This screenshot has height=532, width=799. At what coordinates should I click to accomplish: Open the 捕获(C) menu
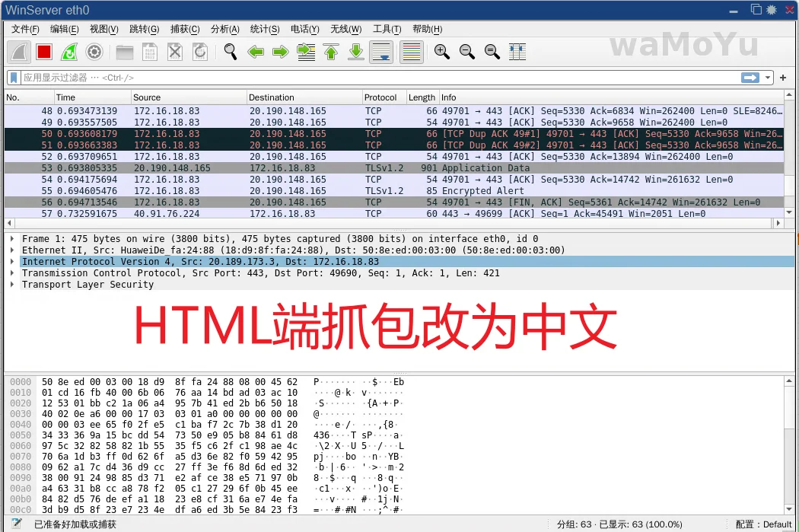click(x=185, y=29)
